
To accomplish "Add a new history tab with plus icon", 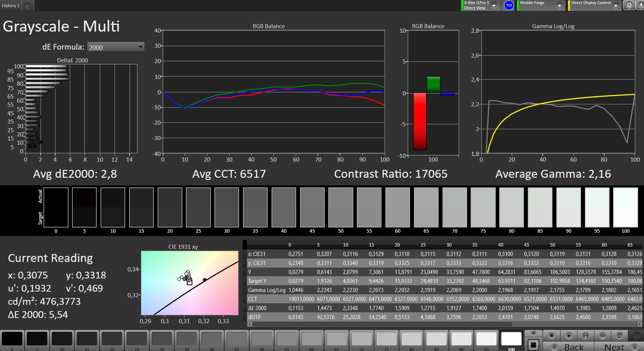I will coord(27,6).
